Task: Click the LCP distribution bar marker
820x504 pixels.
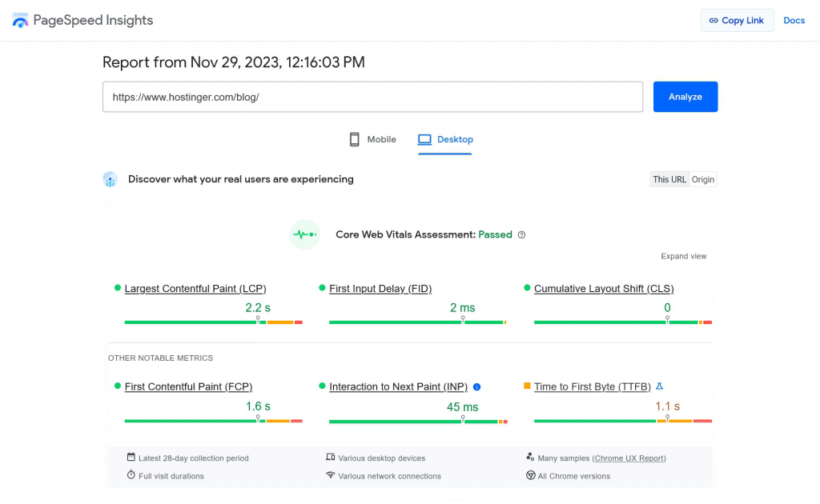Action: coord(259,319)
